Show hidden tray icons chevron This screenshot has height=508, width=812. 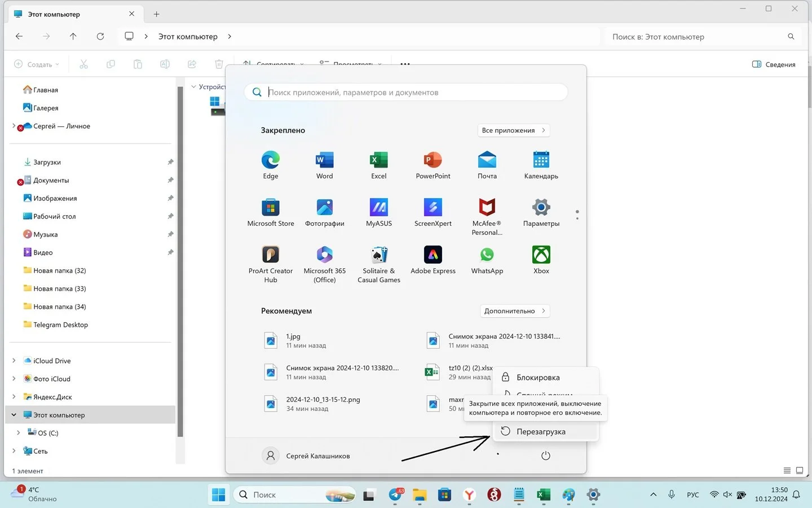(653, 494)
